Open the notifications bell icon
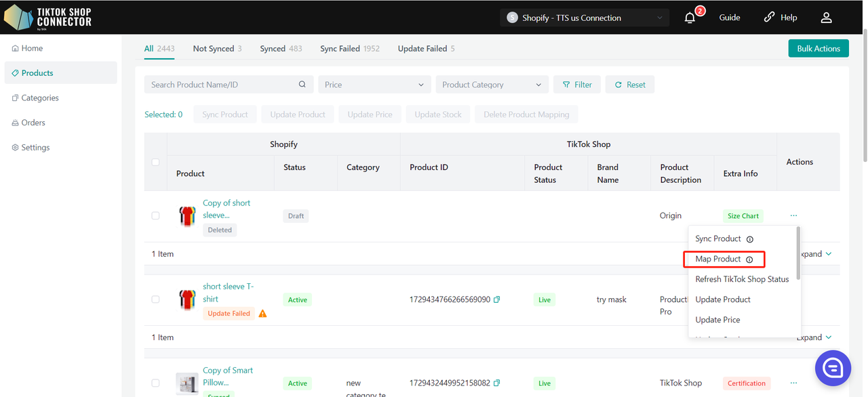 [690, 18]
